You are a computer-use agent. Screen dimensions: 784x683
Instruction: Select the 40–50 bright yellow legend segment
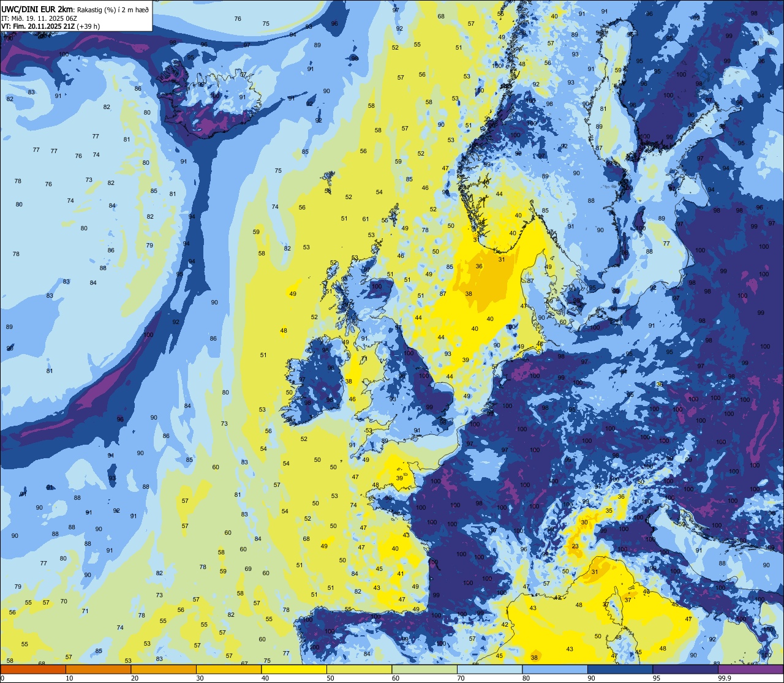pos(294,669)
